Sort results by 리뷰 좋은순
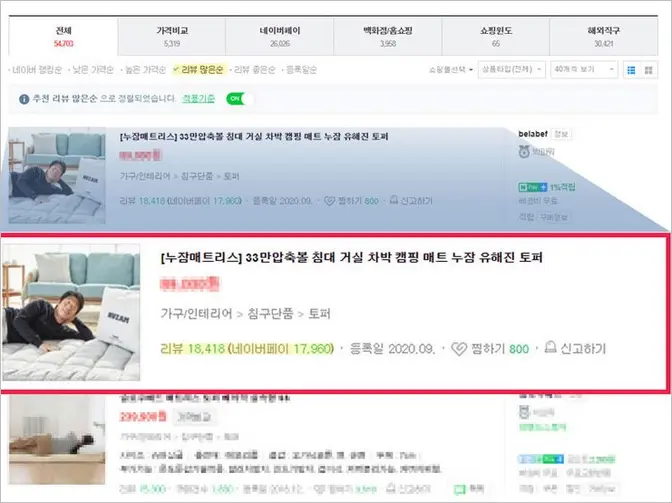The width and height of the screenshot is (672, 503). (254, 70)
